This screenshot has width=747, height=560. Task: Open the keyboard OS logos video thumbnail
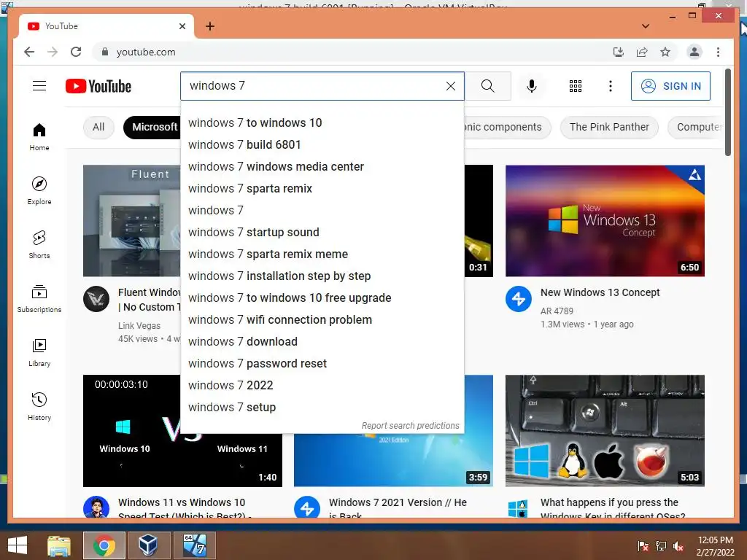605,430
